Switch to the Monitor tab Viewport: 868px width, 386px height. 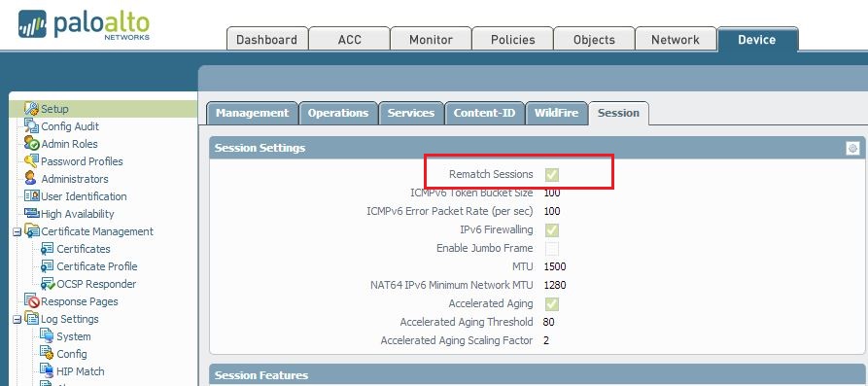click(x=431, y=39)
